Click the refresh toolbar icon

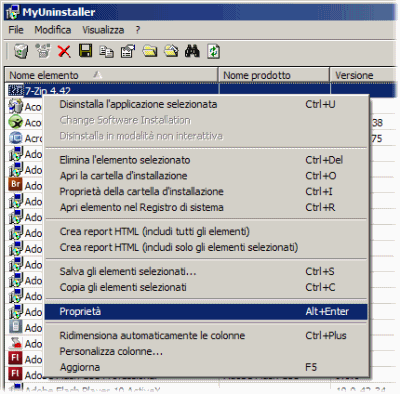(213, 52)
